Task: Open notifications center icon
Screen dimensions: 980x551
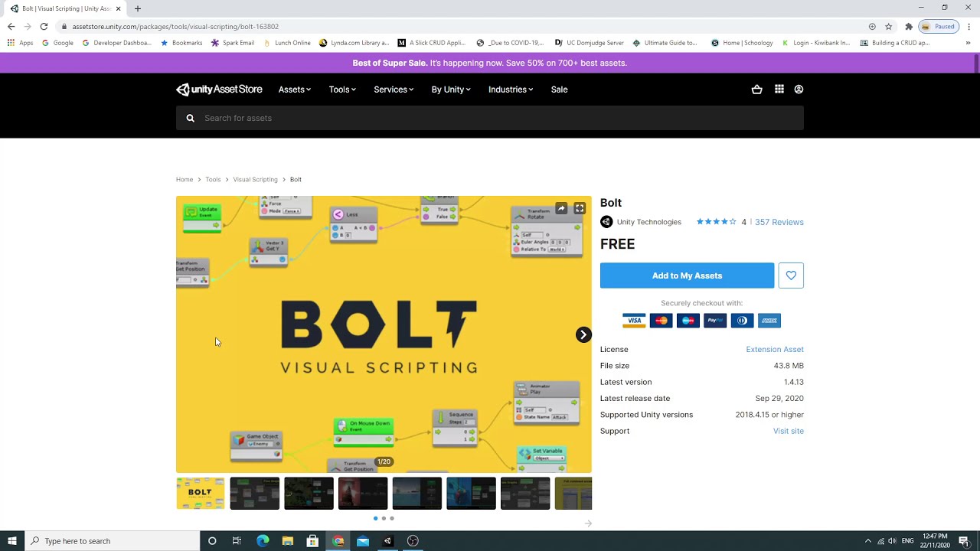Action: tap(964, 541)
